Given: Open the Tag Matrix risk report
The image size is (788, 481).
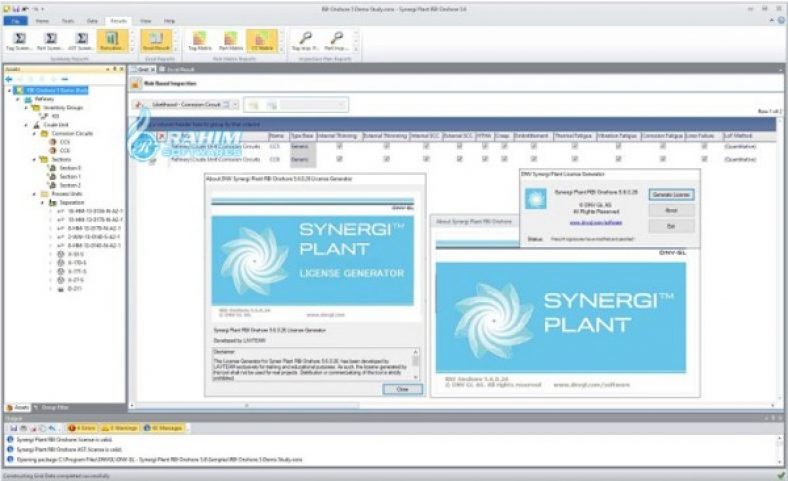Looking at the screenshot, I should coord(200,41).
